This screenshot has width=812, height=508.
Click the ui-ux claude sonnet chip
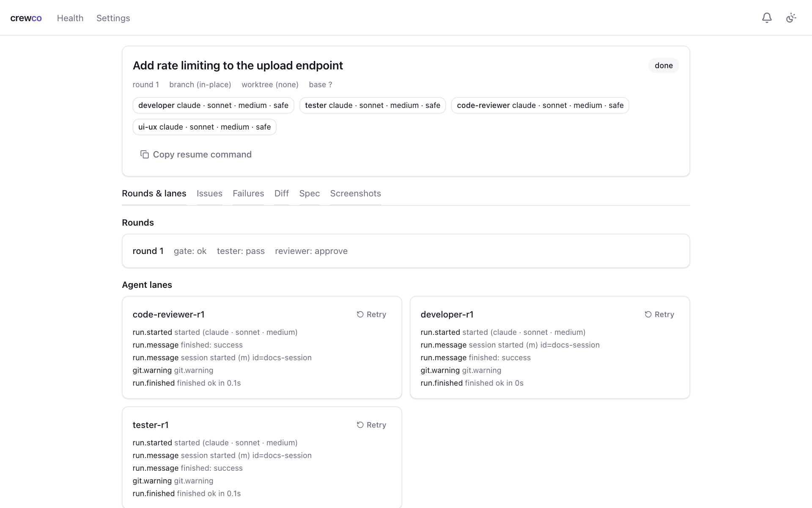click(x=205, y=127)
